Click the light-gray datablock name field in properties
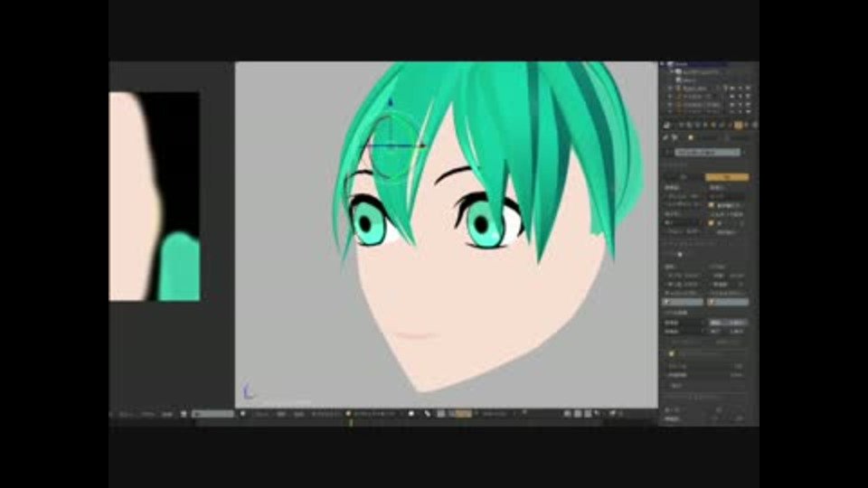Image resolution: width=868 pixels, height=488 pixels. (x=707, y=152)
